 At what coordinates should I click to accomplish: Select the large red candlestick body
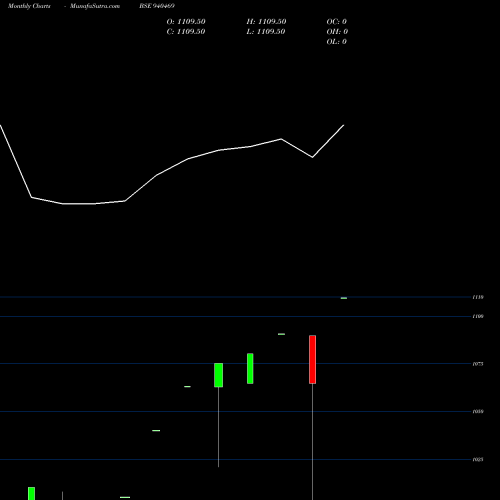[312, 360]
